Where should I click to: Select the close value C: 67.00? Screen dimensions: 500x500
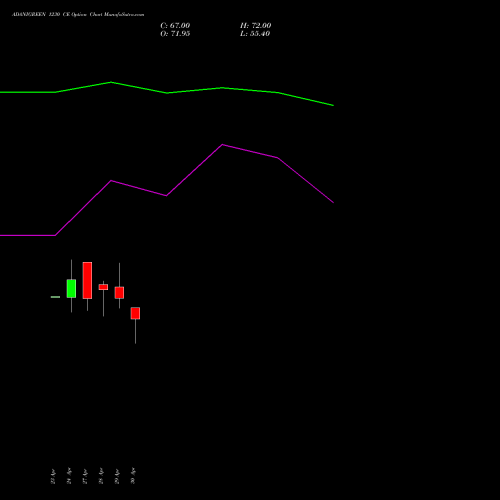[x=175, y=26]
